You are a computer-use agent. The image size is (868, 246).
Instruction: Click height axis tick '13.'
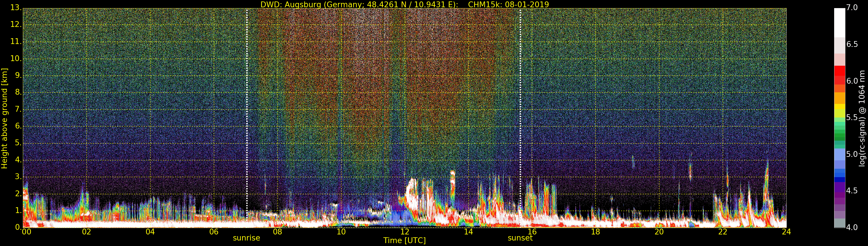pyautogui.click(x=16, y=8)
